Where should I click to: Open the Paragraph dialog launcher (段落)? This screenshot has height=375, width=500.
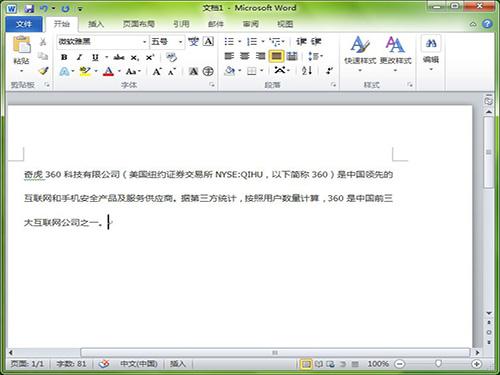(x=333, y=85)
